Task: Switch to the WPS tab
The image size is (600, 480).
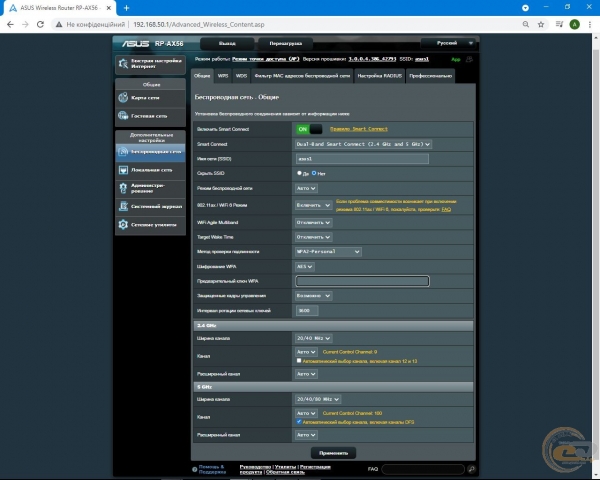Action: [x=223, y=76]
